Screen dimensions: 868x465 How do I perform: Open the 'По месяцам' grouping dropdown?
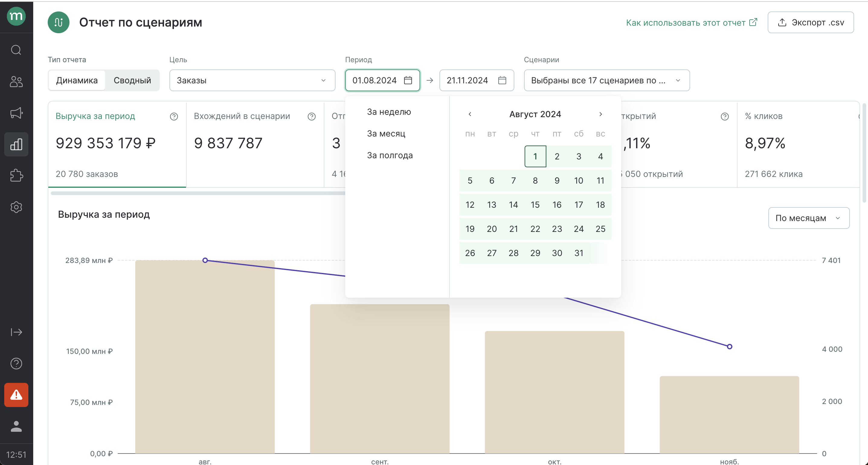[809, 218]
